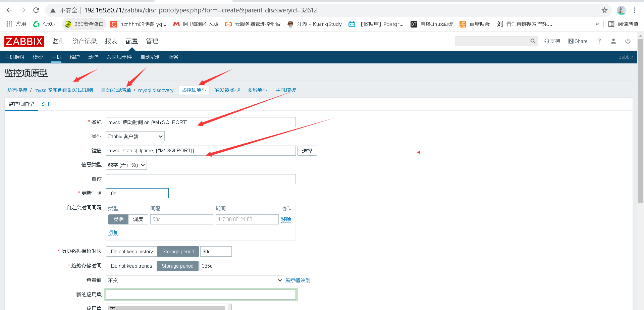Switch to the 进程 tab
Viewport: 644px width, 310px height.
tap(47, 104)
